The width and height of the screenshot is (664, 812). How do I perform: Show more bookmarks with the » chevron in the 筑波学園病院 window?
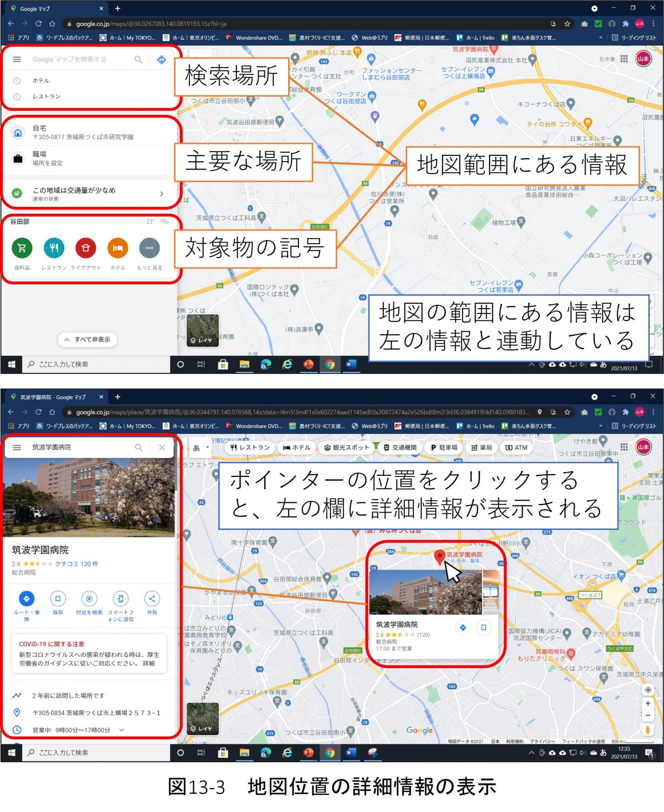click(600, 426)
